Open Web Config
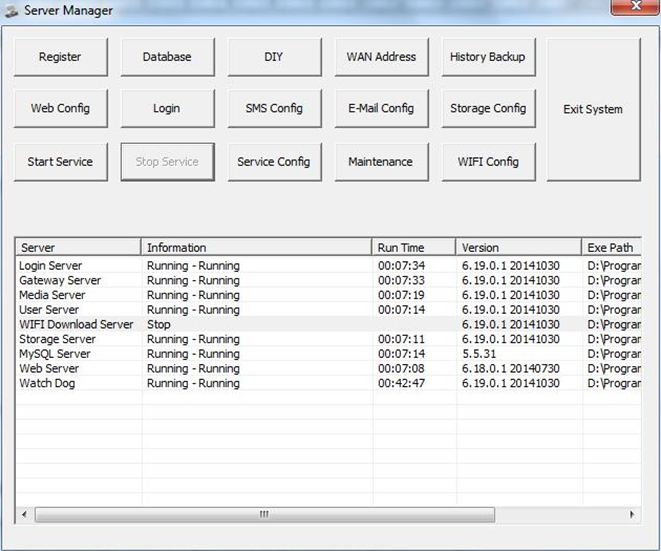 (61, 108)
